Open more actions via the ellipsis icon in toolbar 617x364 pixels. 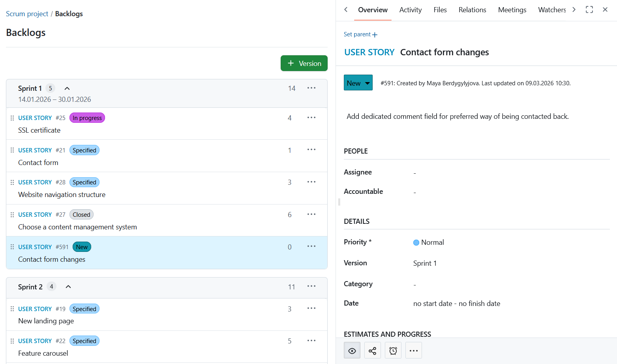coord(413,350)
